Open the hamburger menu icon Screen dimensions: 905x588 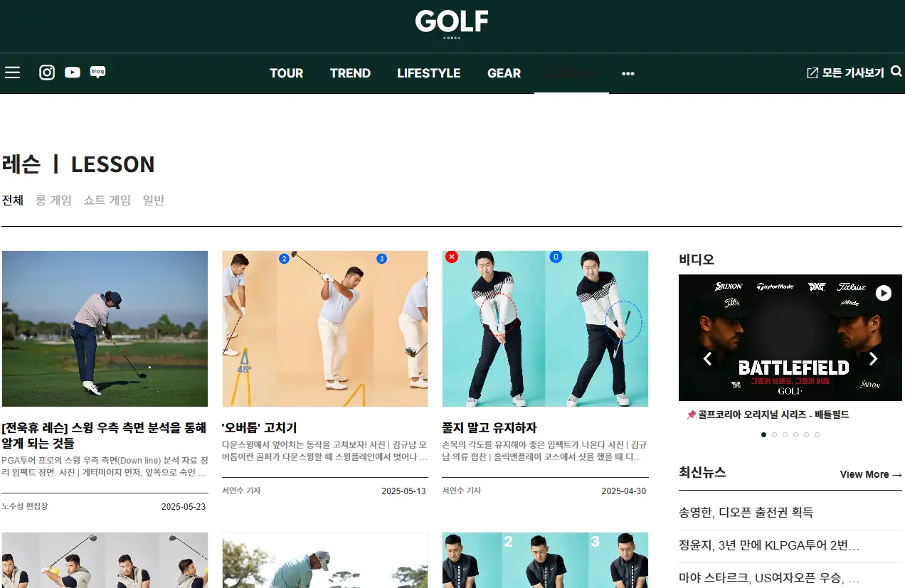tap(12, 73)
